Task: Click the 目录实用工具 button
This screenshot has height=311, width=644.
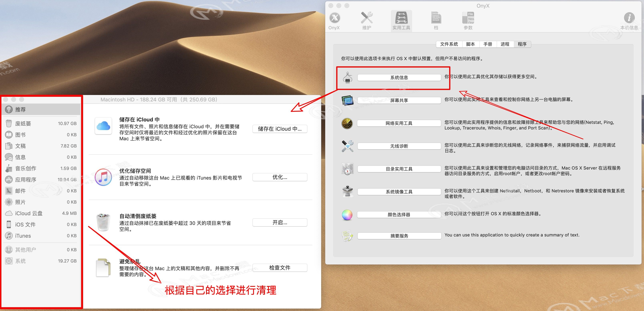Action: click(x=399, y=169)
